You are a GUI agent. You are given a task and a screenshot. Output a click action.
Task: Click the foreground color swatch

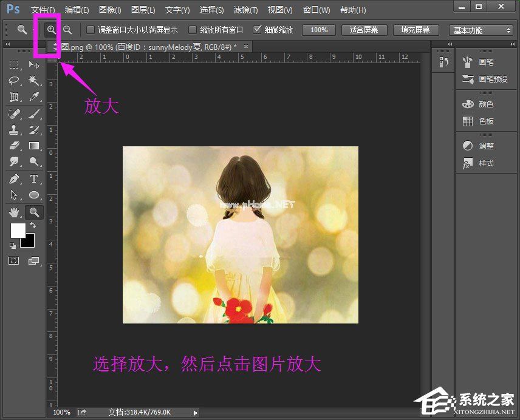18,231
